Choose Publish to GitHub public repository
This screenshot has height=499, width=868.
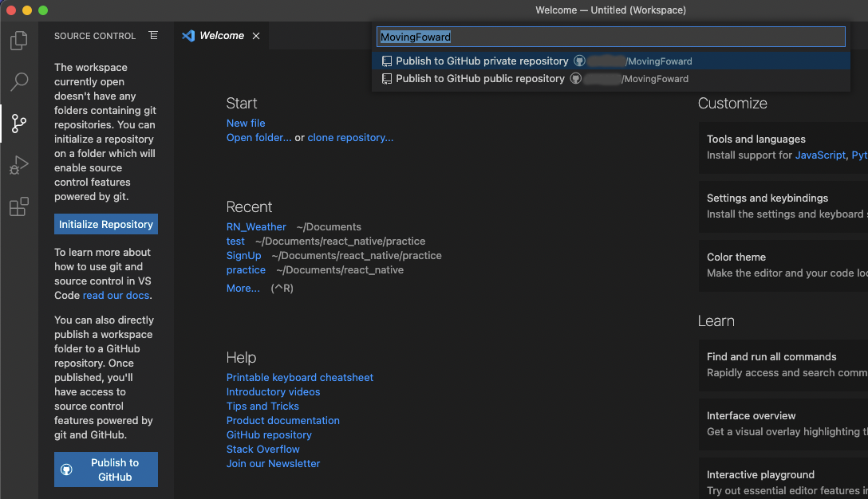pos(612,79)
